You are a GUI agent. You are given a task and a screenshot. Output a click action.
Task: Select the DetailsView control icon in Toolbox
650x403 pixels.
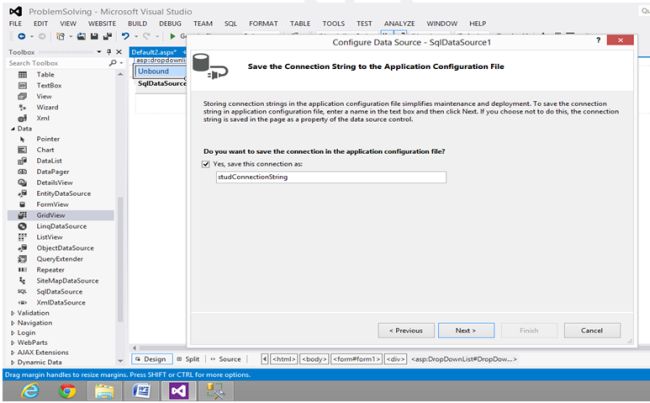(x=22, y=182)
